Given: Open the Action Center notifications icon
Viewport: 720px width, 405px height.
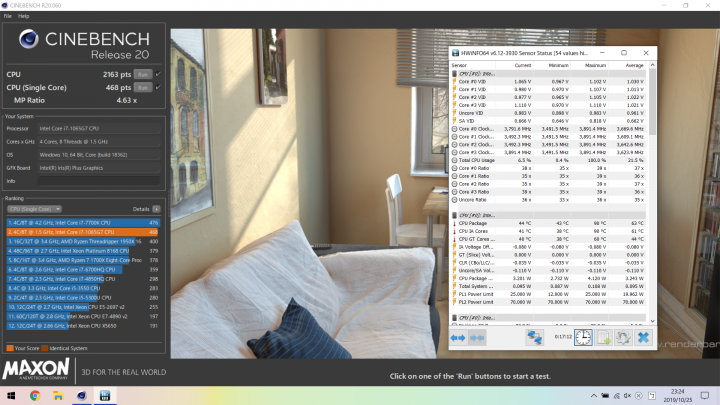Looking at the screenshot, I should (x=705, y=396).
